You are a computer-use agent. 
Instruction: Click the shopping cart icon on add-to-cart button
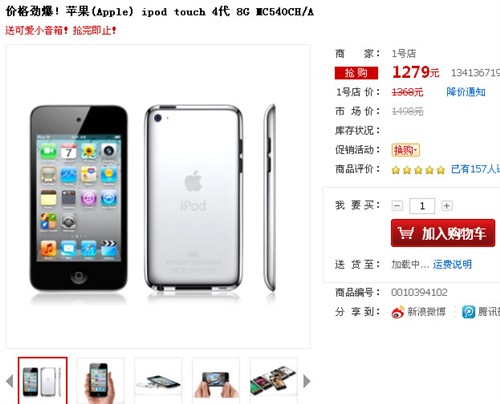(x=406, y=233)
